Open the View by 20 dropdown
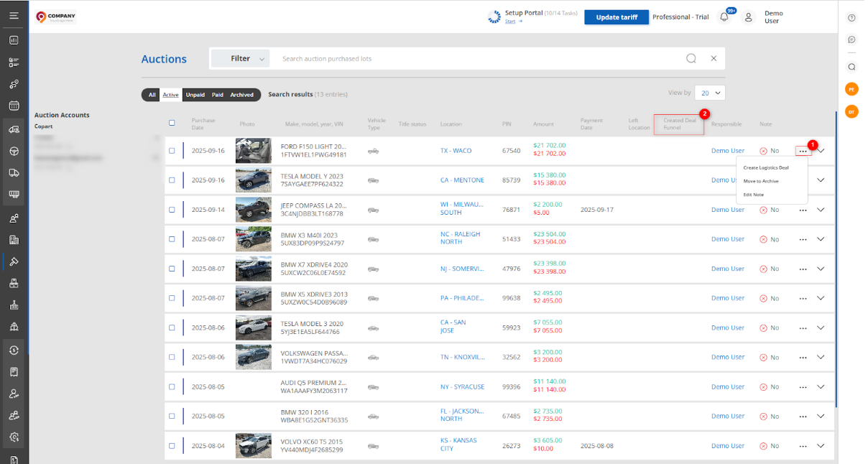The image size is (868, 464). pos(711,93)
